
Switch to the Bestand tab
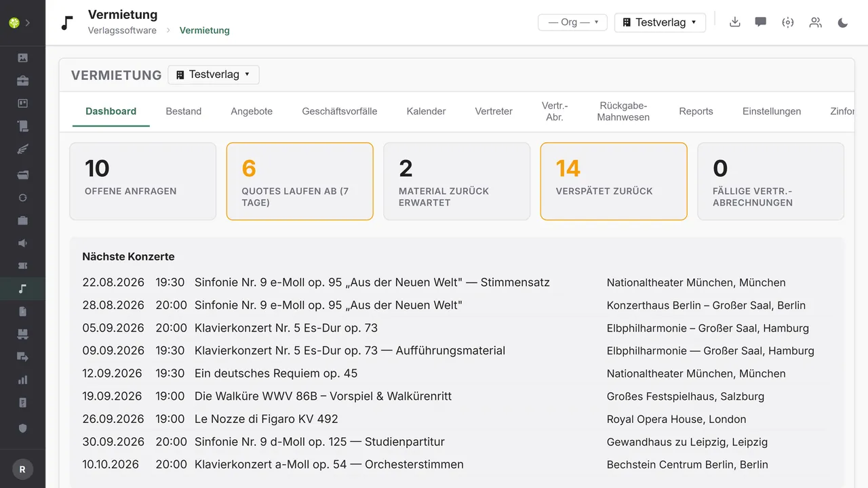click(184, 111)
